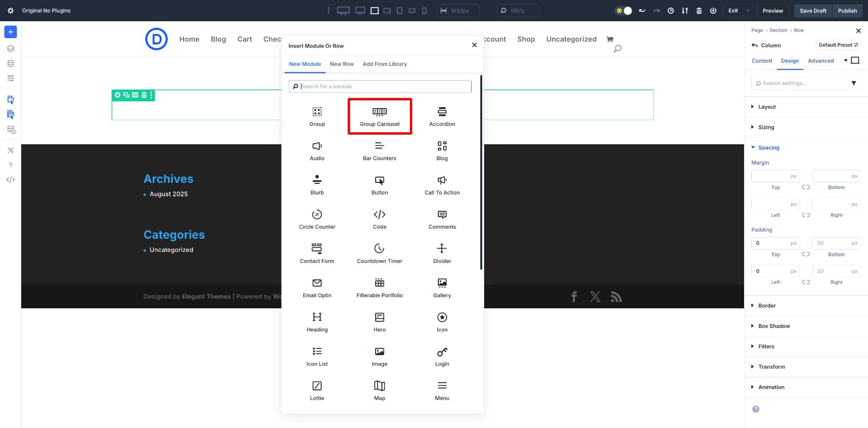The width and height of the screenshot is (868, 428).
Task: Pick the Lottie module
Action: coord(317,390)
